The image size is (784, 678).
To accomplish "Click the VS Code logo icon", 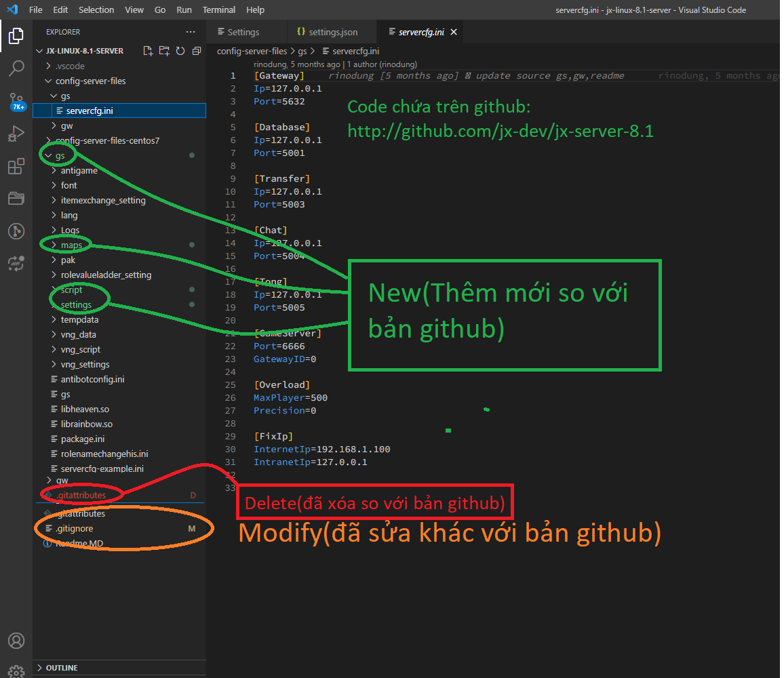I will pos(12,9).
